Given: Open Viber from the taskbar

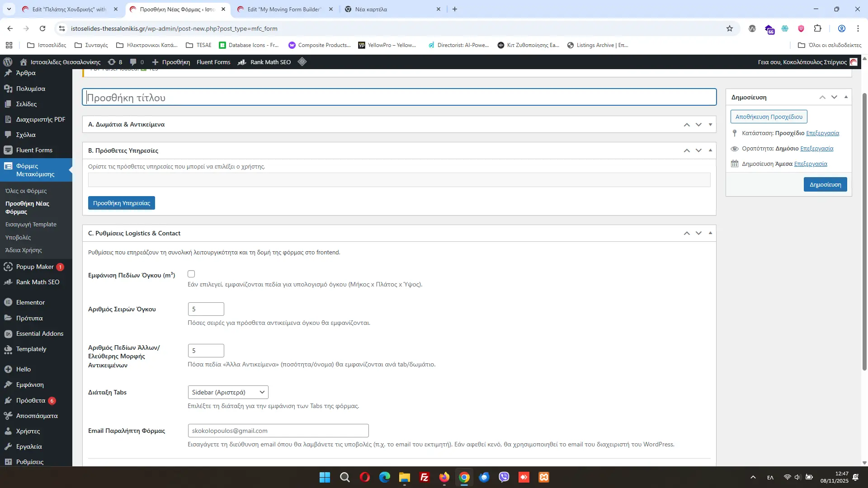Looking at the screenshot, I should pyautogui.click(x=504, y=477).
